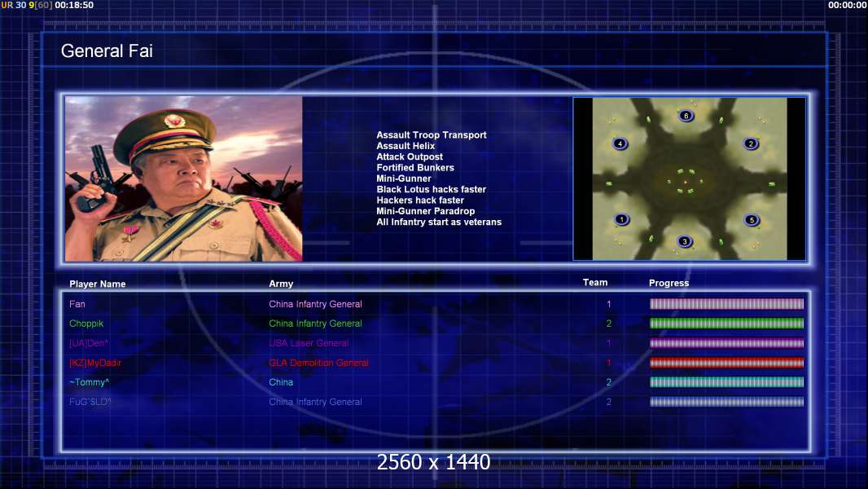
Task: Click the Team column header
Action: [x=595, y=283]
